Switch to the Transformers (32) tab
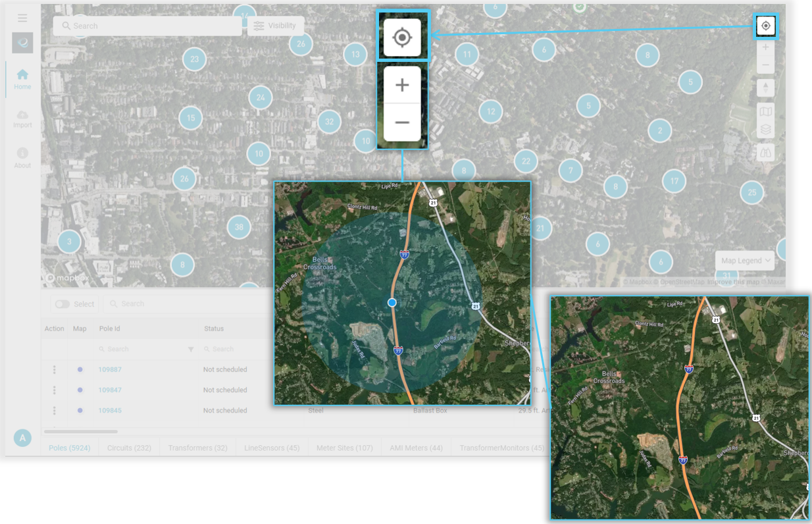The width and height of the screenshot is (812, 524). (x=197, y=448)
